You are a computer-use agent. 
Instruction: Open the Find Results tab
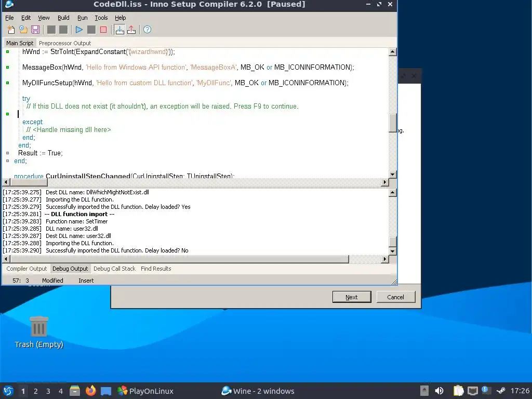[156, 269]
